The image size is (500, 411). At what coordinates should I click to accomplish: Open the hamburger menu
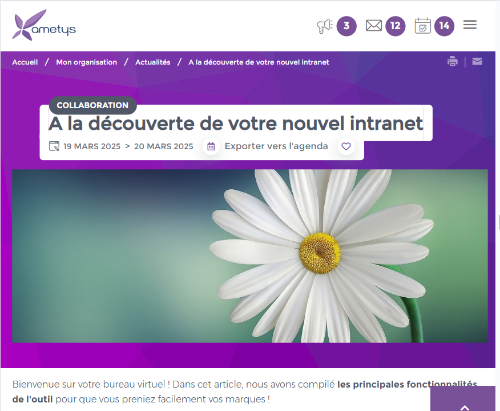click(x=470, y=25)
